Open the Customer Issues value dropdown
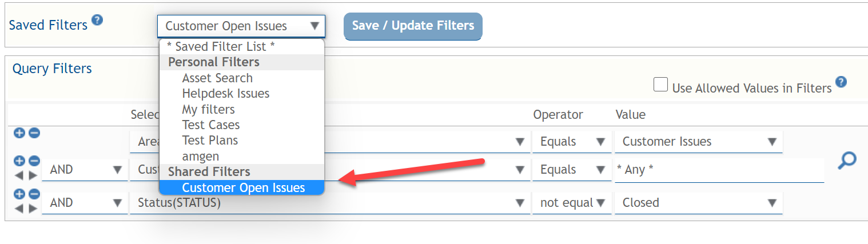Image resolution: width=868 pixels, height=244 pixels. click(698, 142)
